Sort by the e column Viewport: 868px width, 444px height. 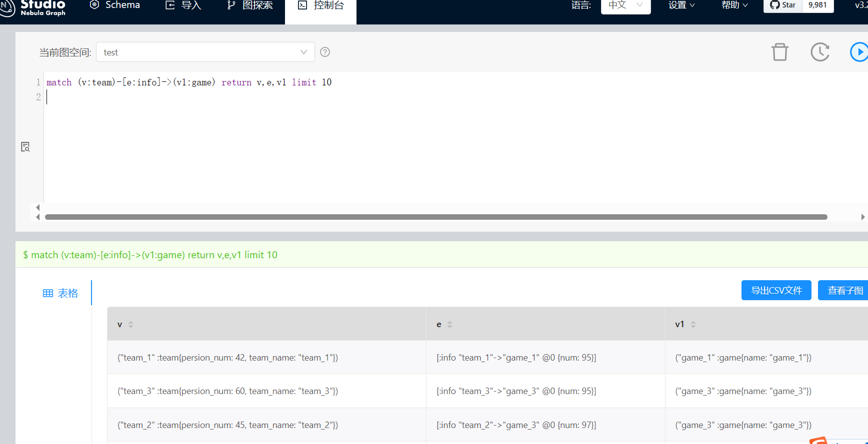[449, 325]
